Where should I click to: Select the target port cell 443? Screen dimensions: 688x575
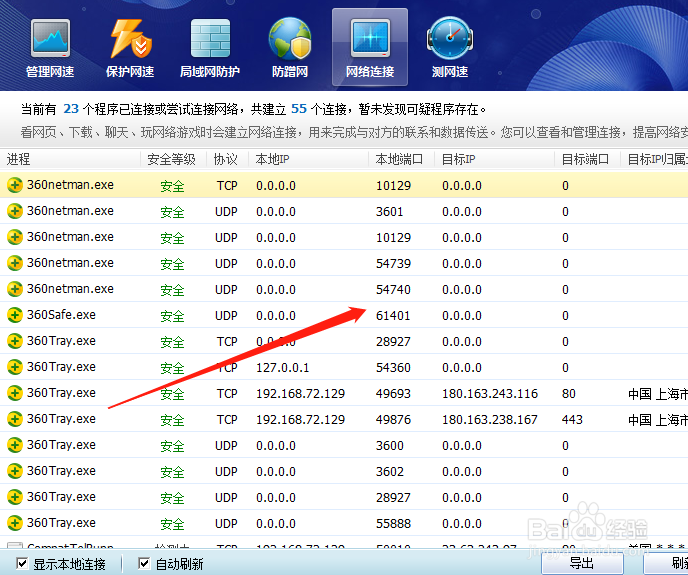pyautogui.click(x=572, y=420)
